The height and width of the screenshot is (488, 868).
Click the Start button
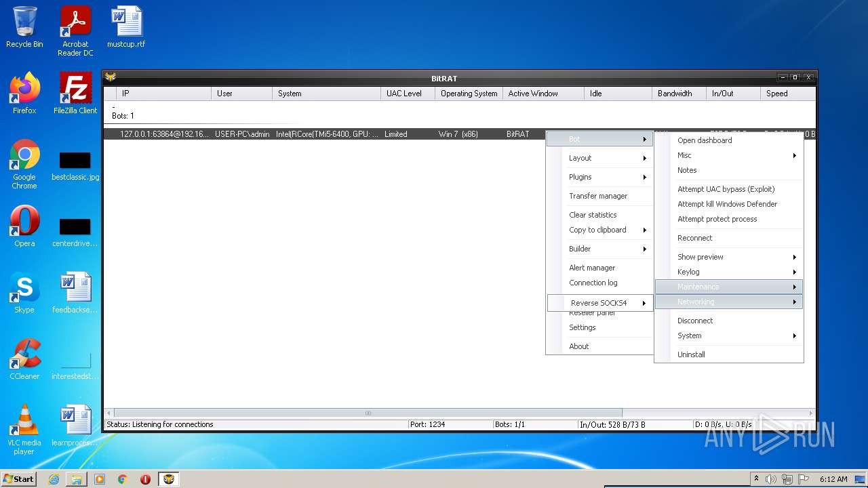[x=18, y=479]
